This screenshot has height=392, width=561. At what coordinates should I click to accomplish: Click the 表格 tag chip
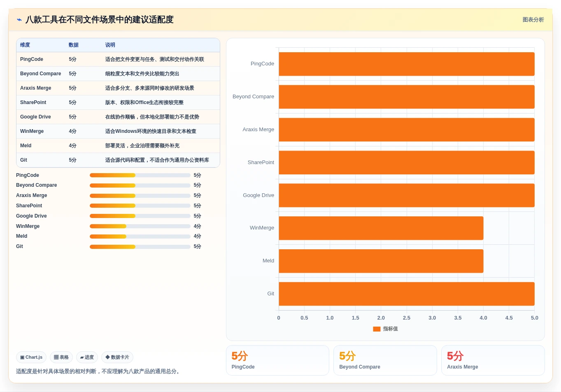61,357
